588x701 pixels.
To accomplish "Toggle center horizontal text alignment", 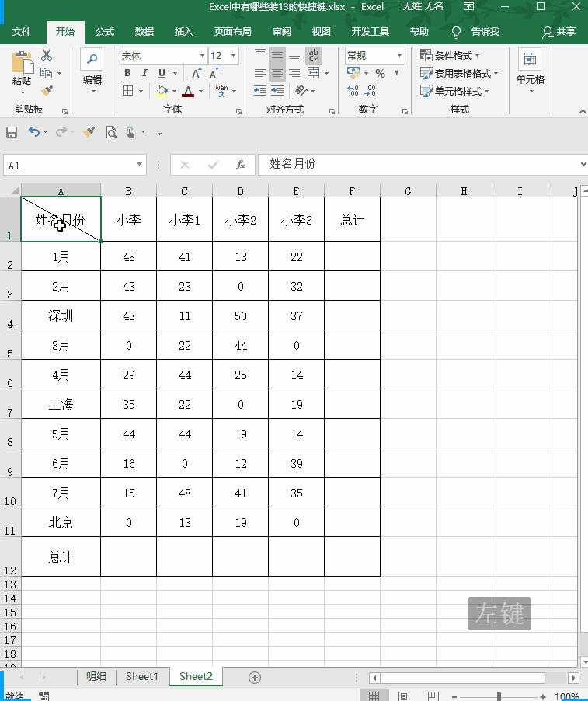I will [x=277, y=73].
